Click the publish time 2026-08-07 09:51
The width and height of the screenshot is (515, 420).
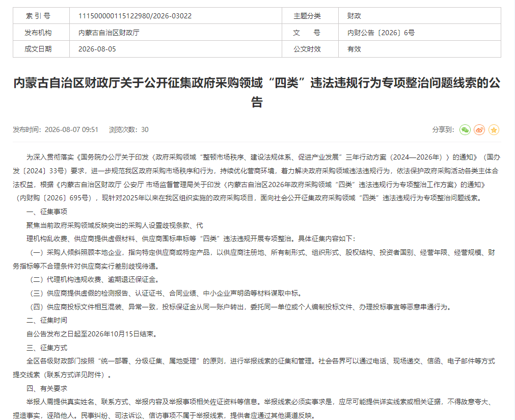(56, 130)
